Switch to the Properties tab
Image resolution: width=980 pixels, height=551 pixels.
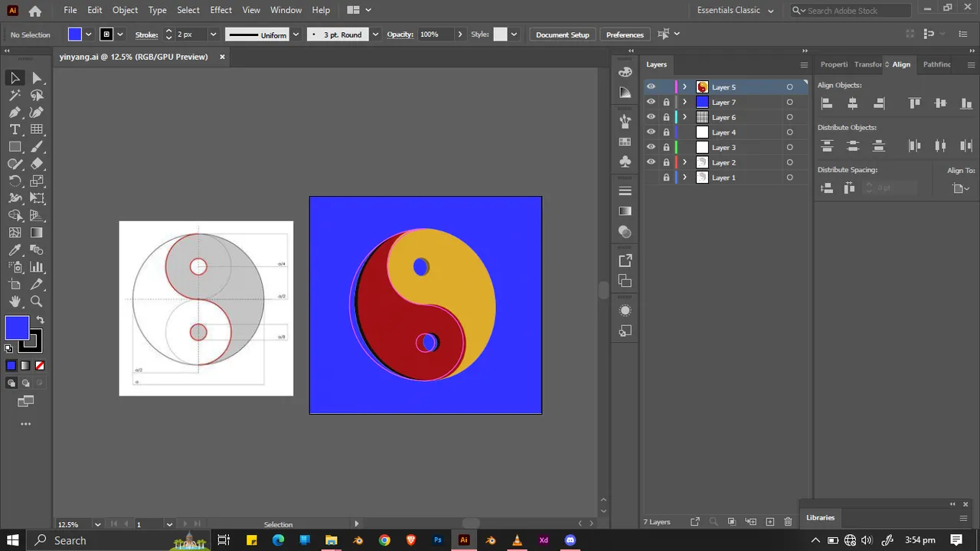(x=834, y=64)
